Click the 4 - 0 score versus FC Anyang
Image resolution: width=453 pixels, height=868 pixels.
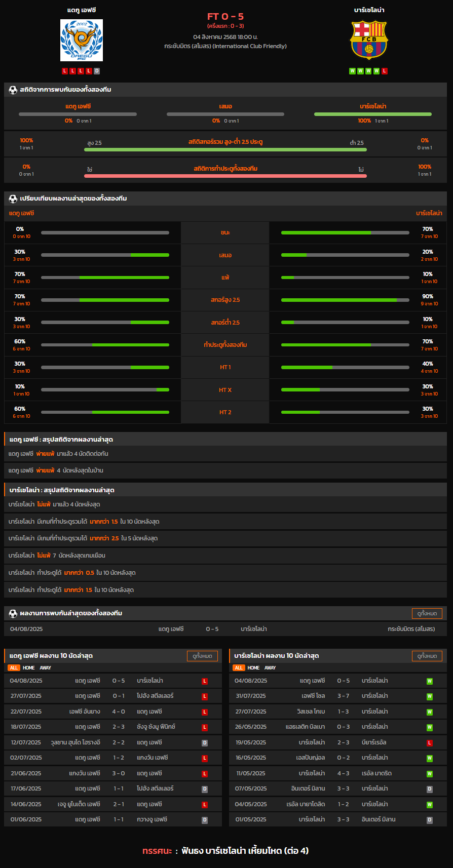point(119,712)
